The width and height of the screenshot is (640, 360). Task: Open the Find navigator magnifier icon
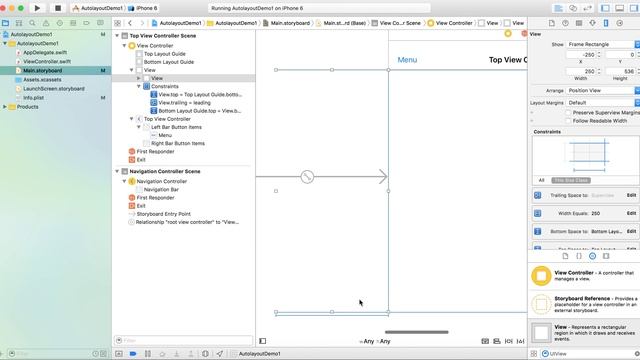click(32, 23)
